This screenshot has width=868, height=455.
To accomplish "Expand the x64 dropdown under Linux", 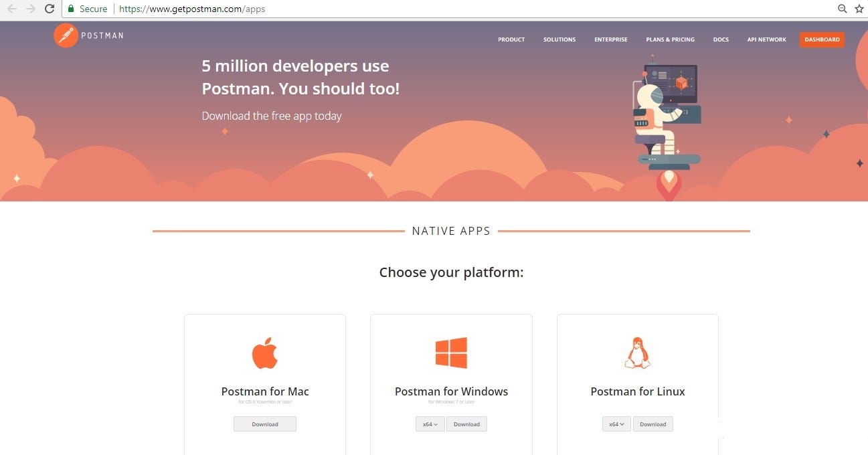I will click(x=616, y=424).
